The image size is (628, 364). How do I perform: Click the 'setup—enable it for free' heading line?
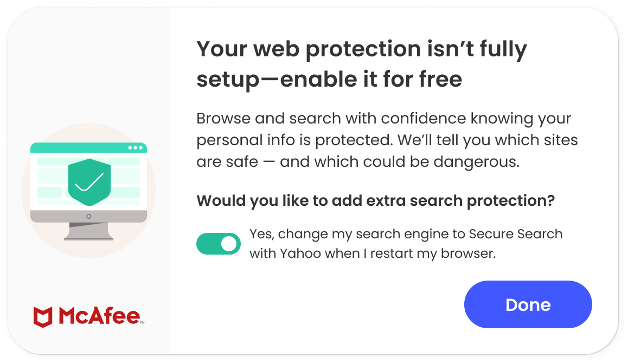pos(329,80)
